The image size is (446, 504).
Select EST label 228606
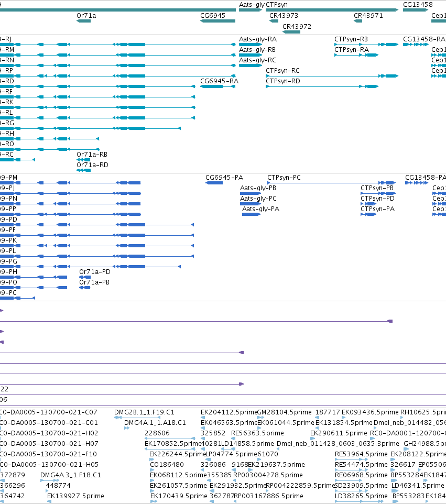click(x=157, y=433)
